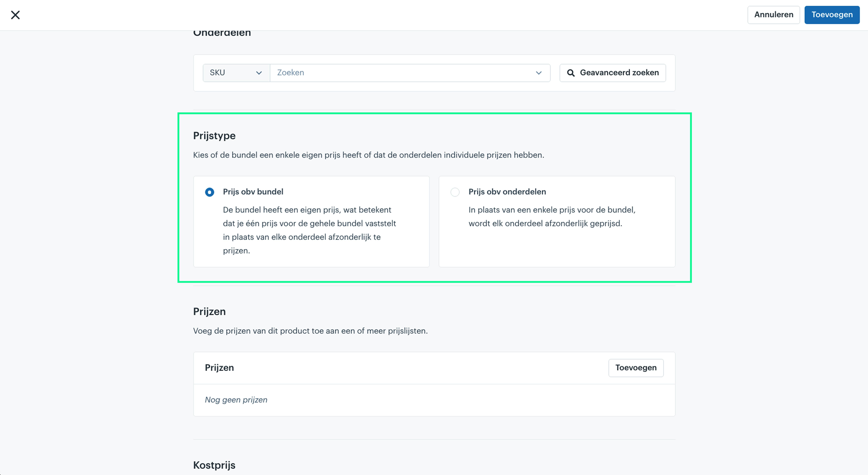
Task: Open the SKU search type dropdown
Action: (236, 73)
